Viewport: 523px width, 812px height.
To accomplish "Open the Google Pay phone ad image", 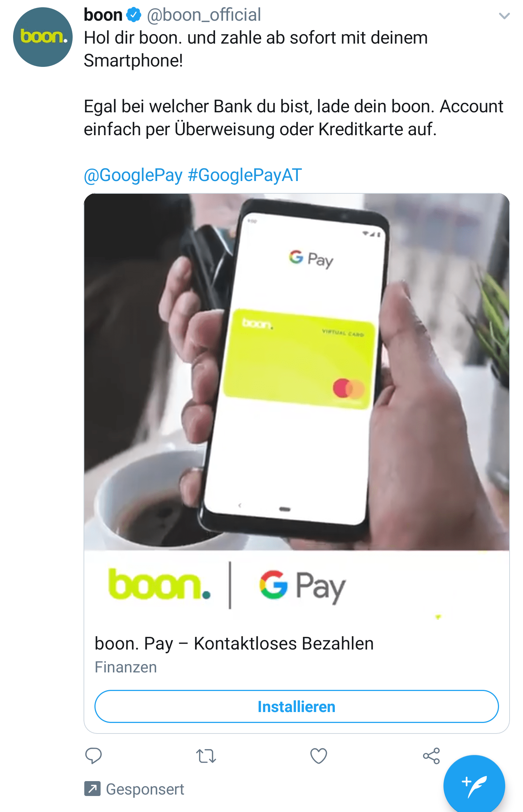I will [x=296, y=372].
